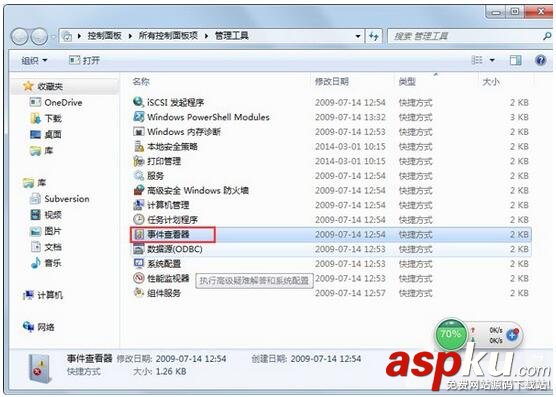The height and width of the screenshot is (397, 556).
Task: Select 网络 in the navigation pane
Action: coord(38,327)
